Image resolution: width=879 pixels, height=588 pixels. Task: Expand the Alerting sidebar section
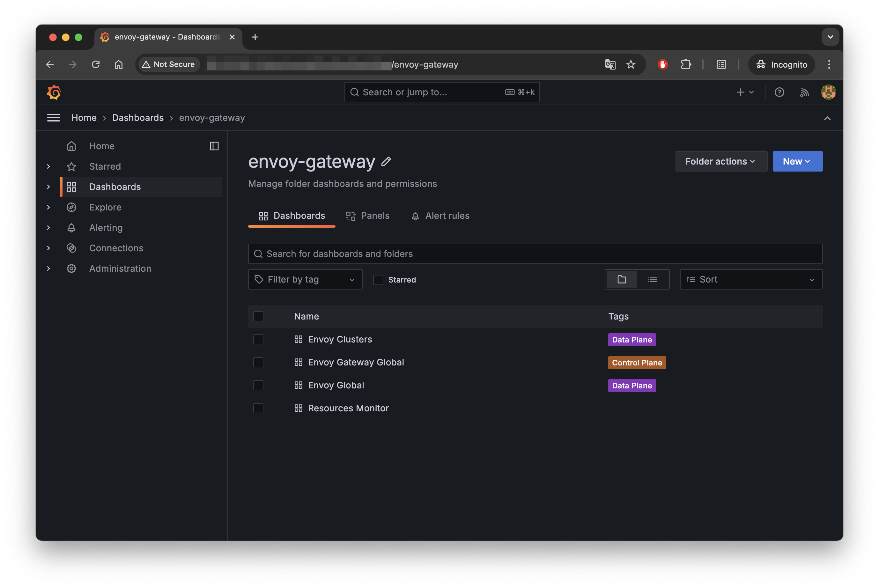[x=48, y=228]
